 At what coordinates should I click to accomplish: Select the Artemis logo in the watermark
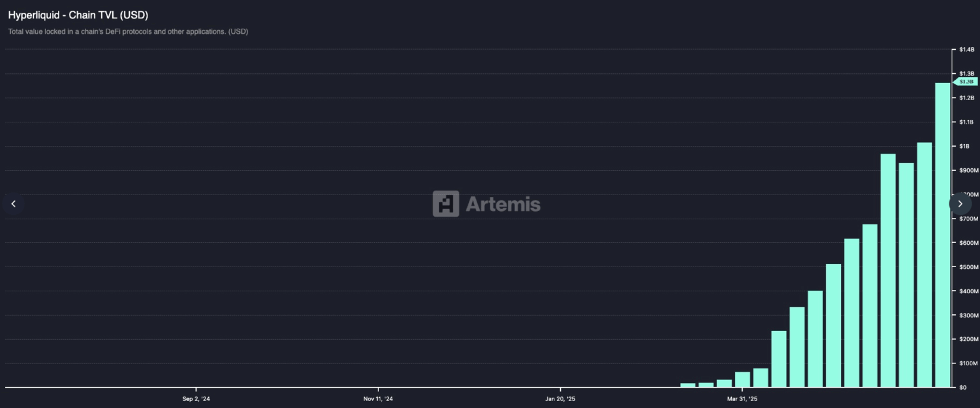[x=445, y=203]
